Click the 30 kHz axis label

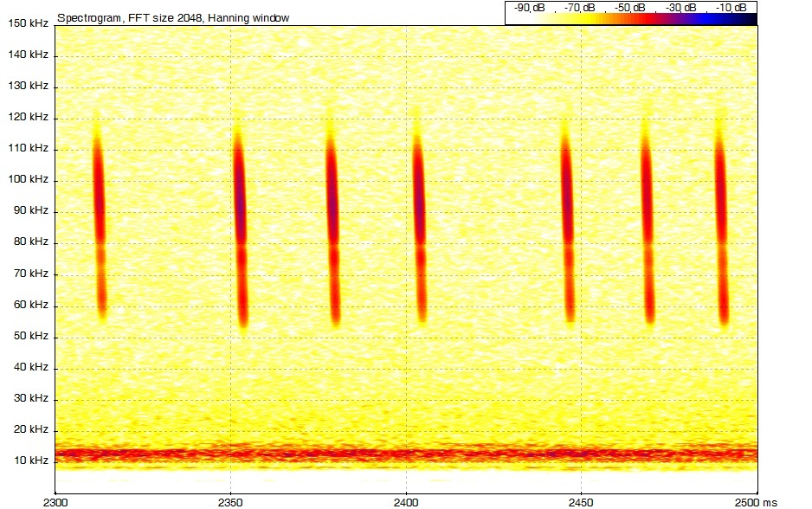(31, 397)
